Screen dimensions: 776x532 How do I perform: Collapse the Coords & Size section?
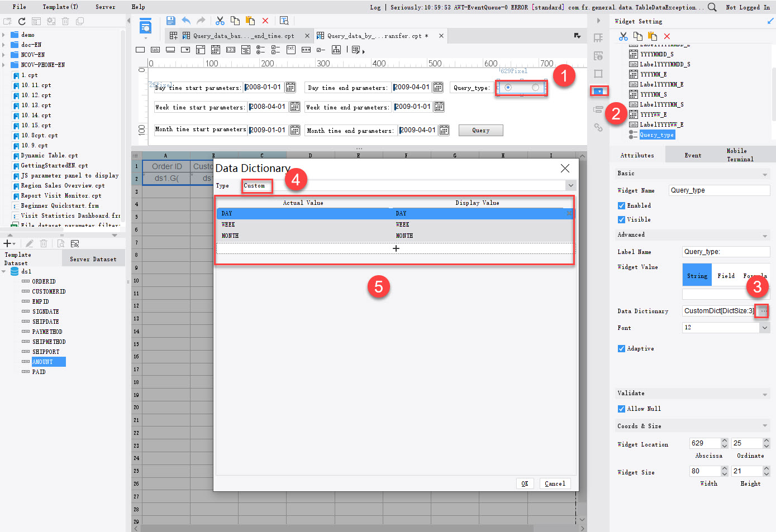[x=765, y=426]
